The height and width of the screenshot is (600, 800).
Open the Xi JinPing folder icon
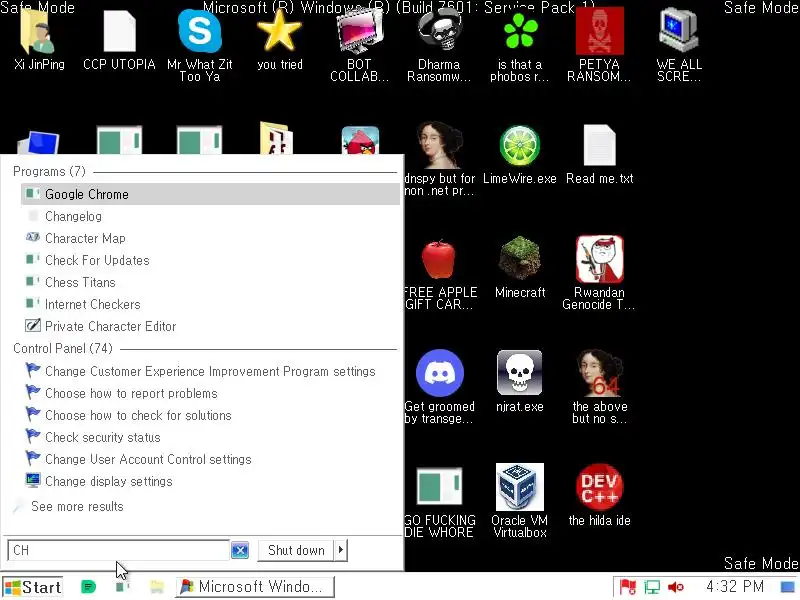(39, 32)
